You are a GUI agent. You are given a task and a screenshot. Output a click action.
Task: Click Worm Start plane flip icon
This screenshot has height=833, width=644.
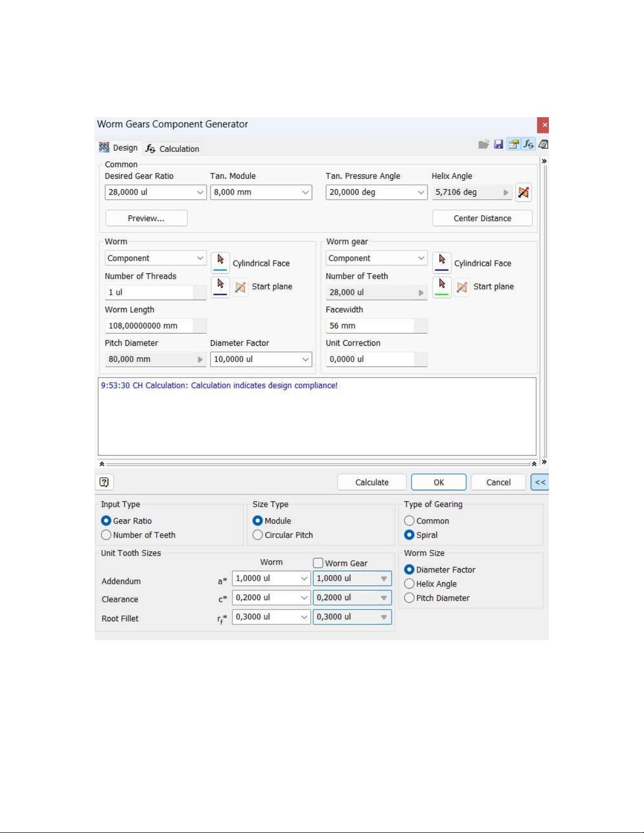pos(240,287)
